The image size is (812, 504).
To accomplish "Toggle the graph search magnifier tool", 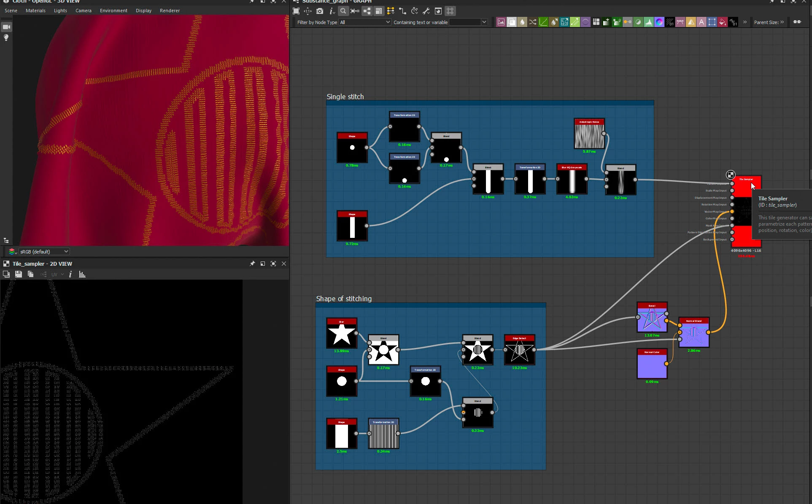I will [x=343, y=11].
